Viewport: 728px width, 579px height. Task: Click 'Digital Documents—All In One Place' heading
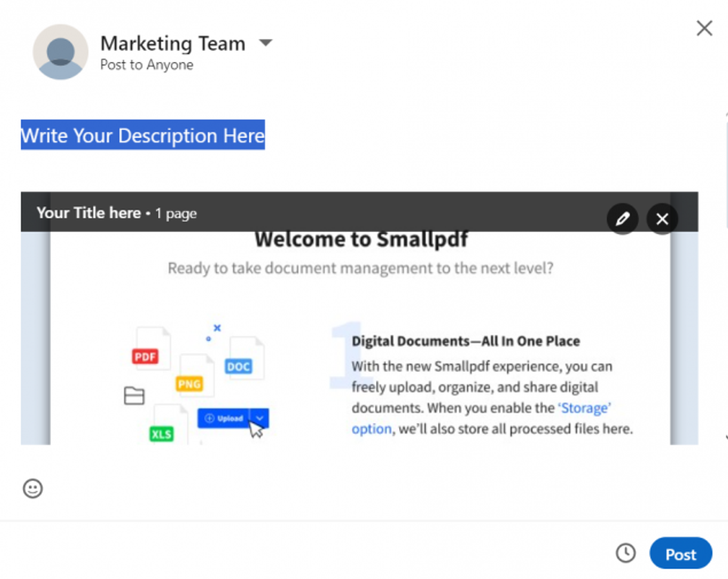(466, 341)
